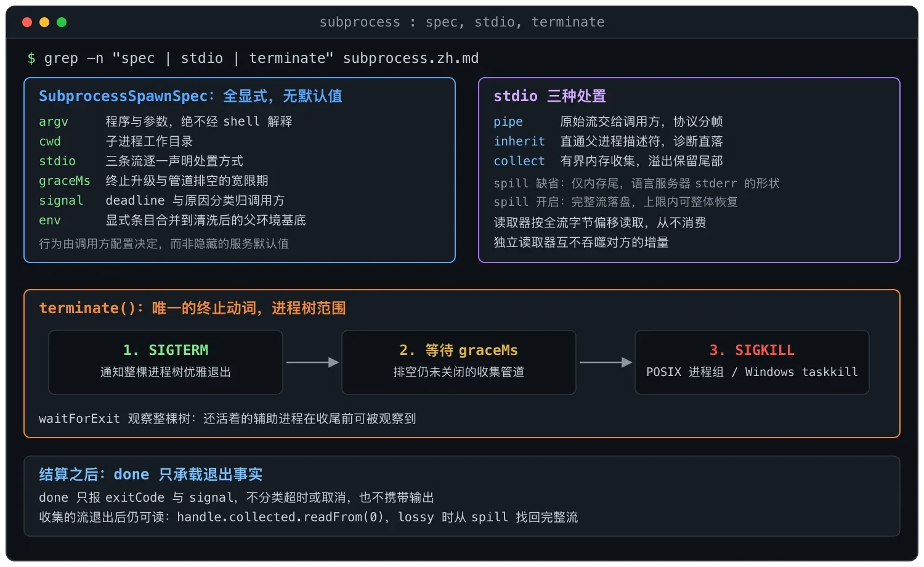This screenshot has height=567, width=924.
Task: Click the 'done 只报 exitCode 与 signal' line
Action: point(237,497)
